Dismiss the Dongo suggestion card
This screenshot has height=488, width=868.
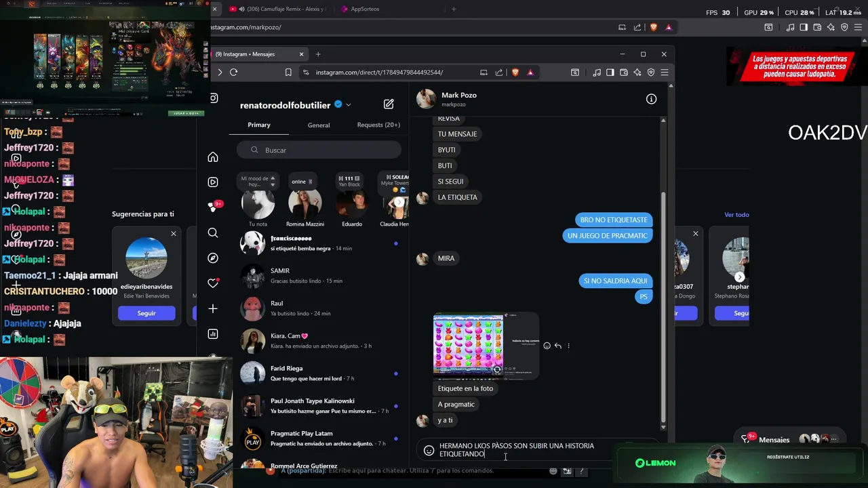(695, 234)
